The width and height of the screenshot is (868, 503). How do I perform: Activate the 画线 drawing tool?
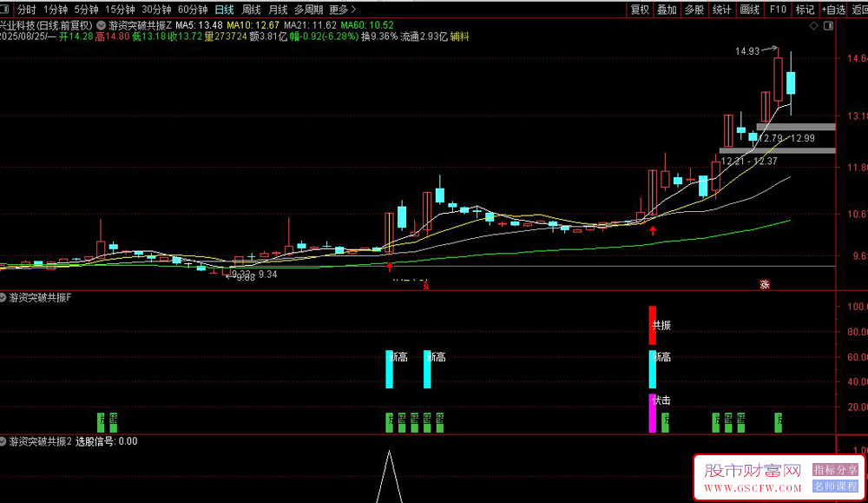(x=750, y=10)
